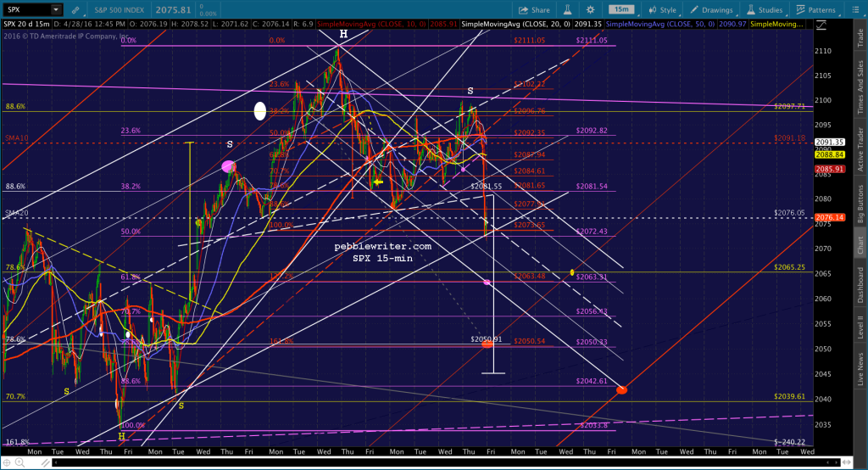
Task: Open the Level II side tab
Action: 860,327
